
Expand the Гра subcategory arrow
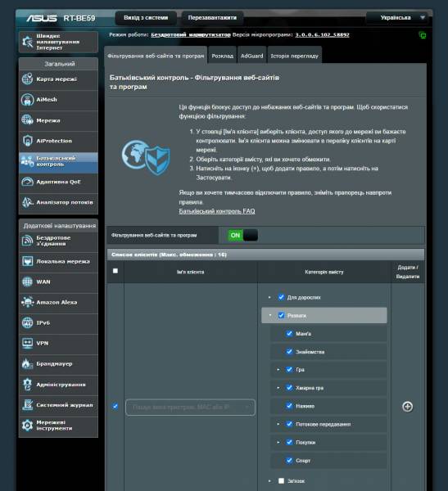[x=278, y=370]
